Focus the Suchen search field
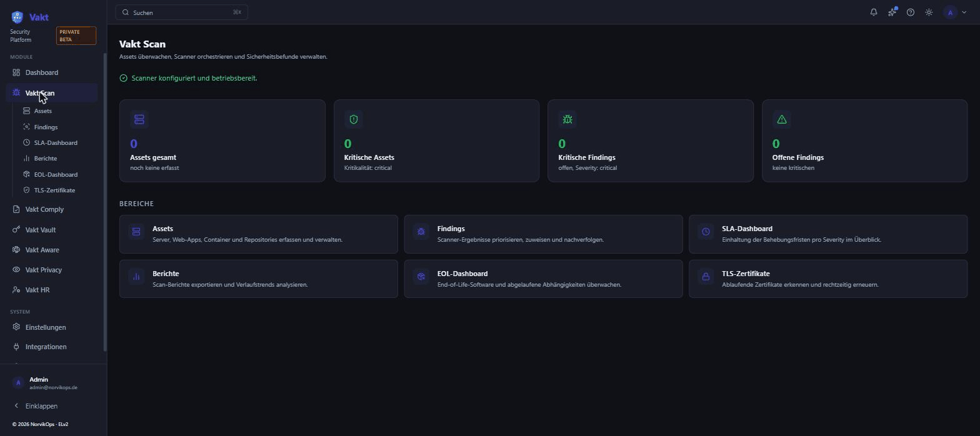Image resolution: width=980 pixels, height=436 pixels. (182, 12)
